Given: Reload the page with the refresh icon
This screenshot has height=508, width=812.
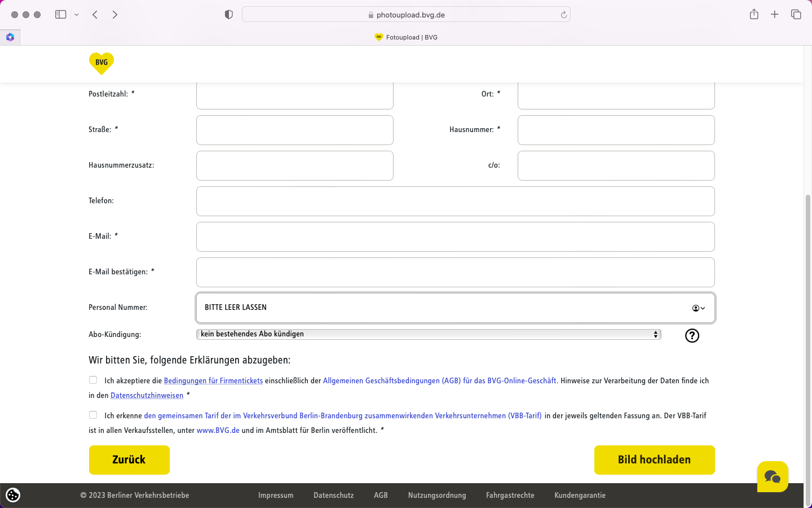Looking at the screenshot, I should (563, 15).
